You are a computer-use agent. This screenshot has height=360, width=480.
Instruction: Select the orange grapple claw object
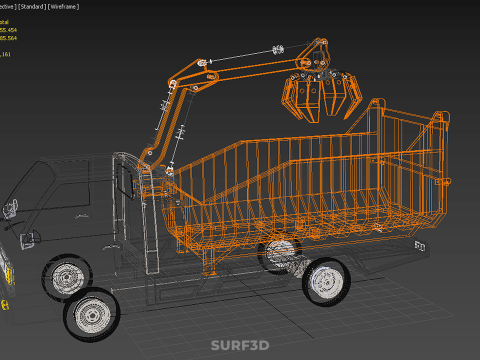(x=322, y=97)
